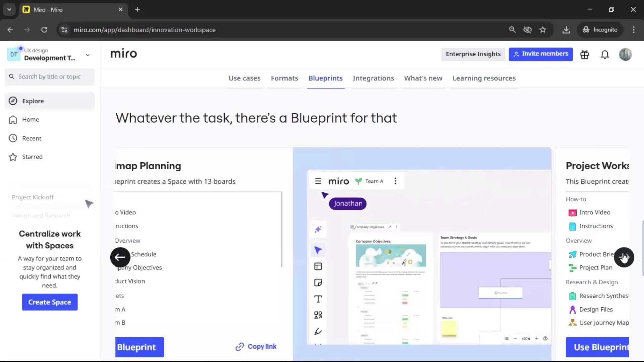Click the Company Objectives thumbnail in preview
Screen dimensions: 644x362
[x=391, y=255]
